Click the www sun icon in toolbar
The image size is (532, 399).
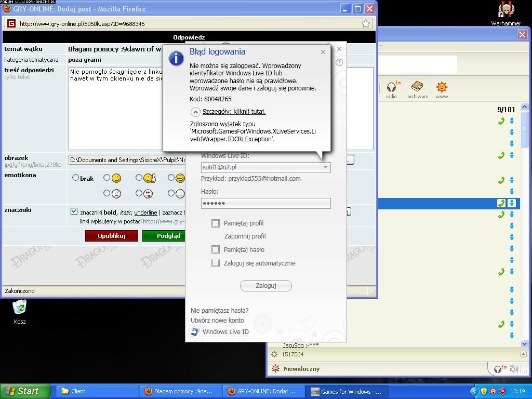pyautogui.click(x=442, y=87)
